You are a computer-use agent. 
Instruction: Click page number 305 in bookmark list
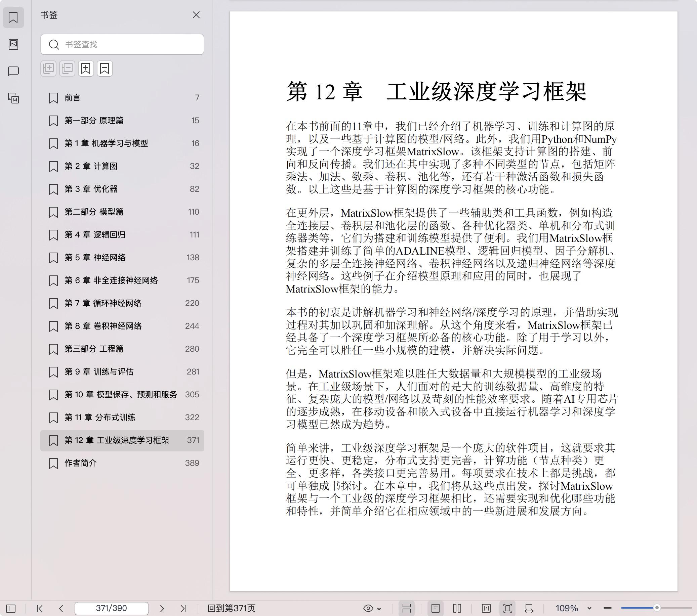[x=192, y=395]
